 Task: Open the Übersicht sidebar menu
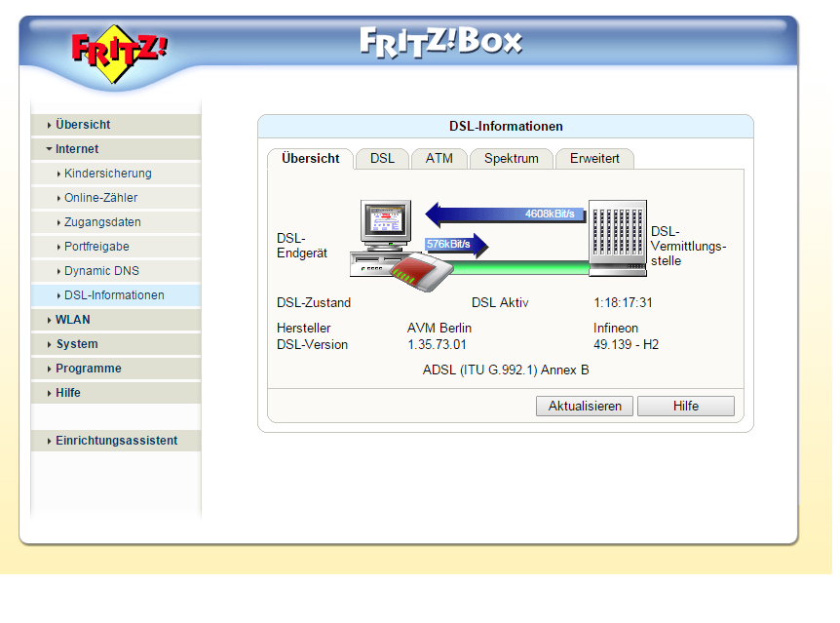click(x=116, y=125)
